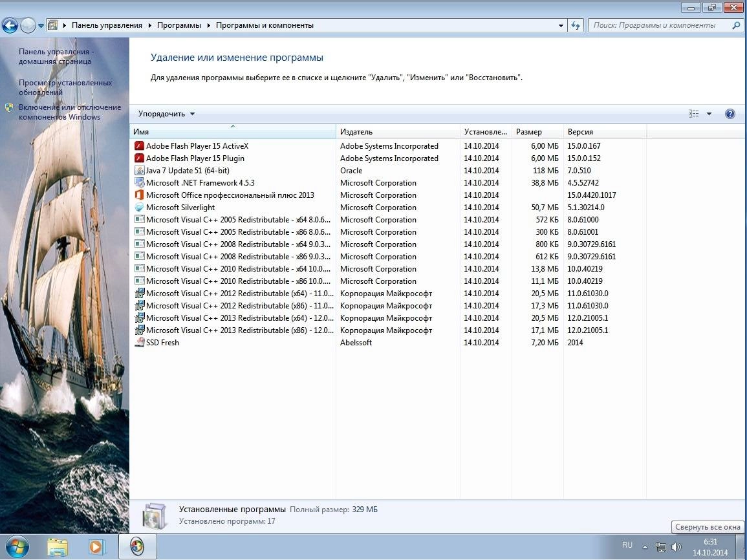Click publisher Abelssoft cell
The height and width of the screenshot is (560, 747).
tap(356, 342)
